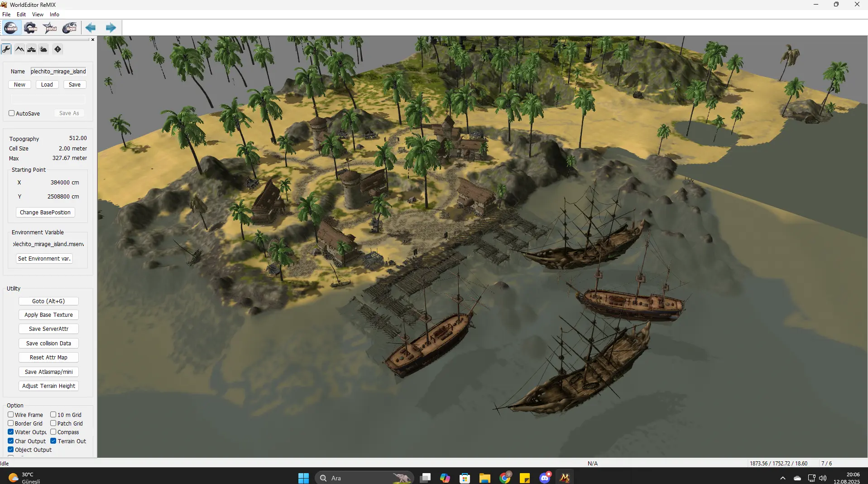Disable the Object Output checkbox
Screen dimensions: 868x484
(10, 450)
